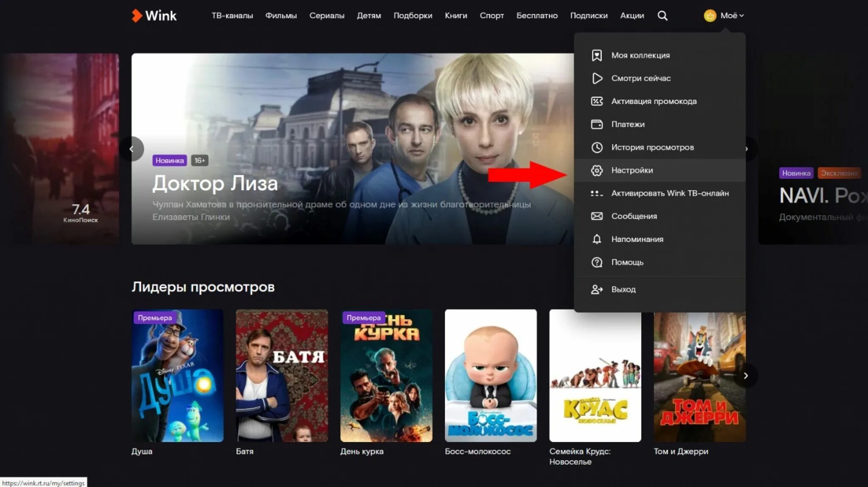Click the bookmark icon beside Моя коллекция
The image size is (868, 487).
(x=597, y=56)
